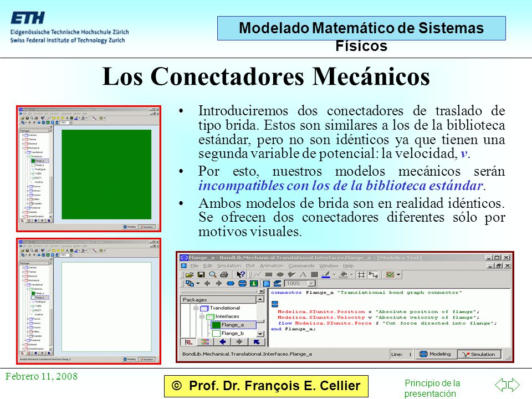Select the Ellipse drawing tool

[x=280, y=274]
